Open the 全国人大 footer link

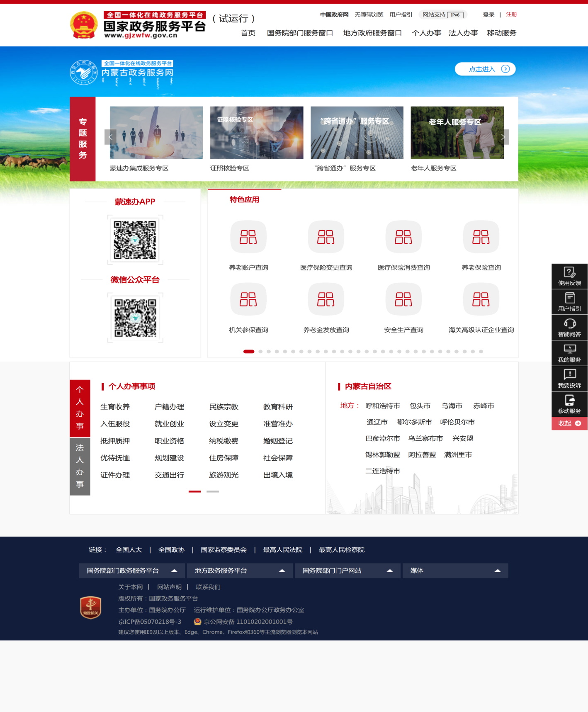coord(129,549)
